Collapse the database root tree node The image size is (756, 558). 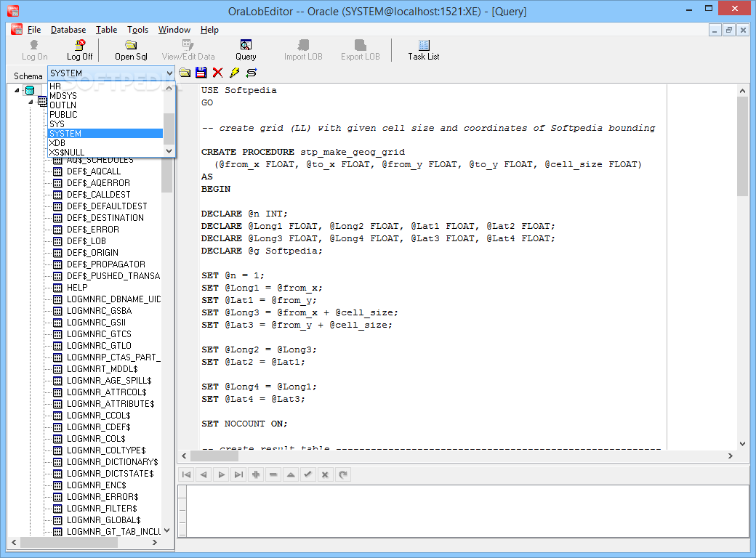coord(17,90)
